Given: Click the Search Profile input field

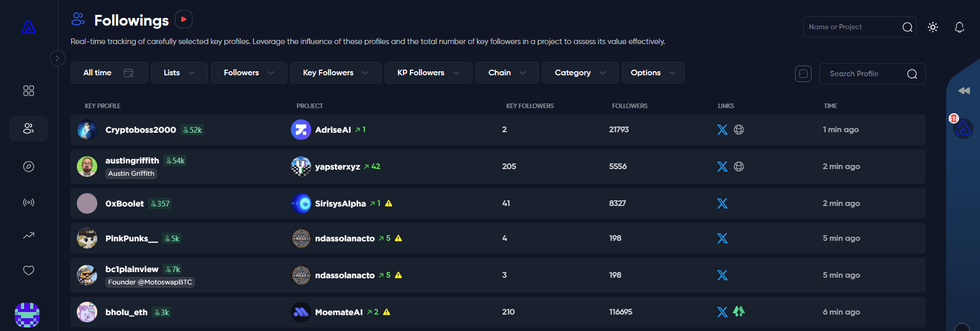Looking at the screenshot, I should click(x=865, y=74).
